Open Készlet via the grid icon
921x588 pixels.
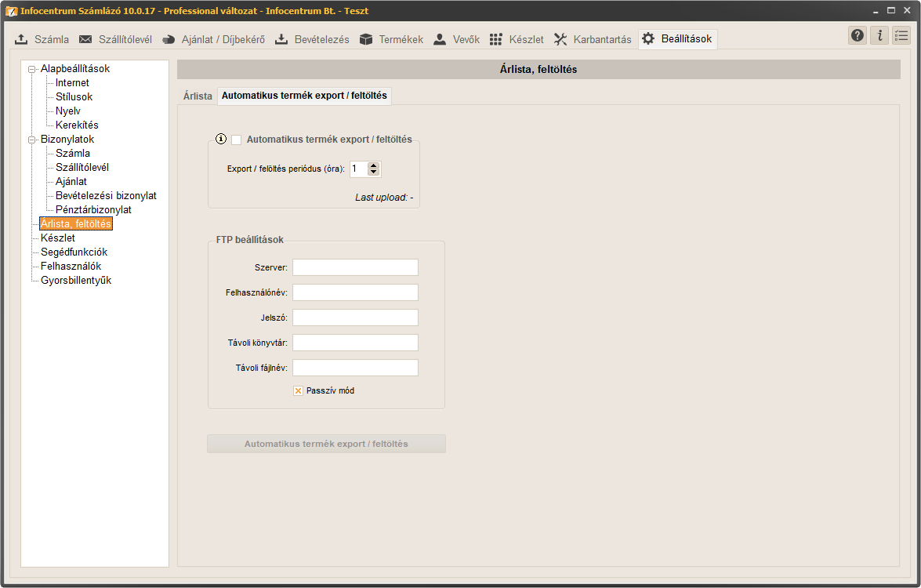click(495, 39)
